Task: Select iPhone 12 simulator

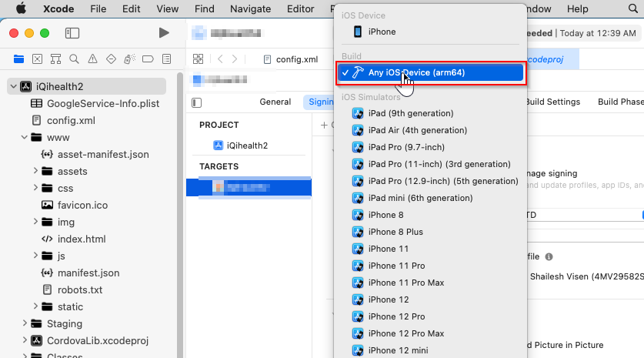Action: coord(430,299)
